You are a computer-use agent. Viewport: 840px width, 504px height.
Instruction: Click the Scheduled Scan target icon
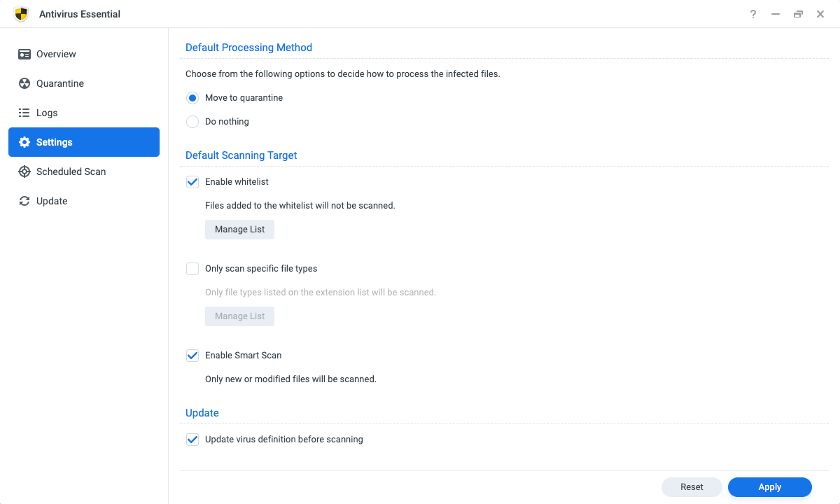24,171
